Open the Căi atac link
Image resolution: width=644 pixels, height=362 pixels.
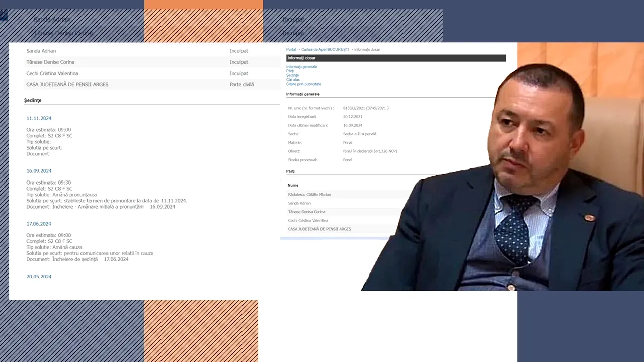click(293, 80)
